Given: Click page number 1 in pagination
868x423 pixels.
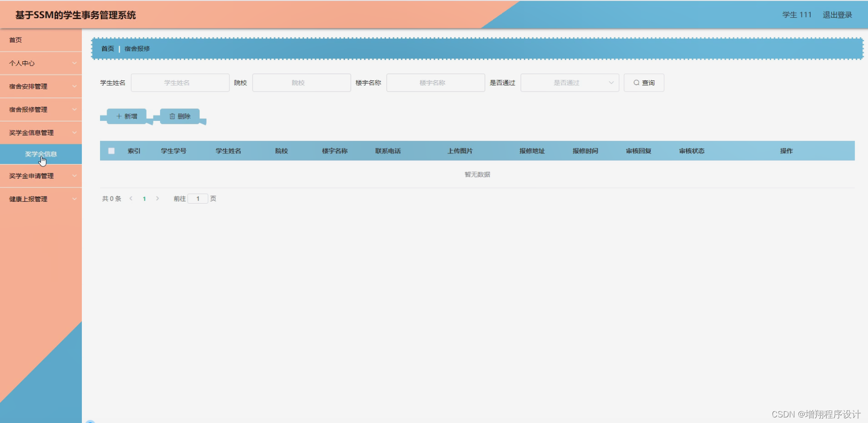Looking at the screenshot, I should tap(144, 198).
